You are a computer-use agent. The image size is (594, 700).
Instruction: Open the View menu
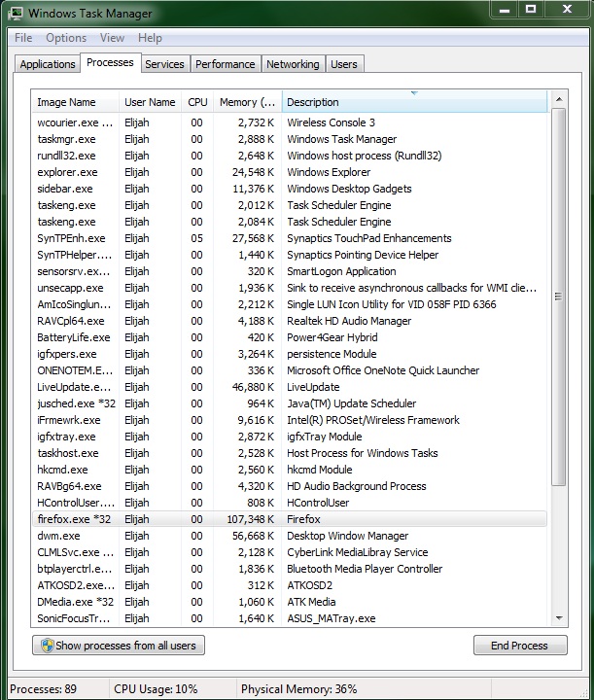[x=112, y=38]
